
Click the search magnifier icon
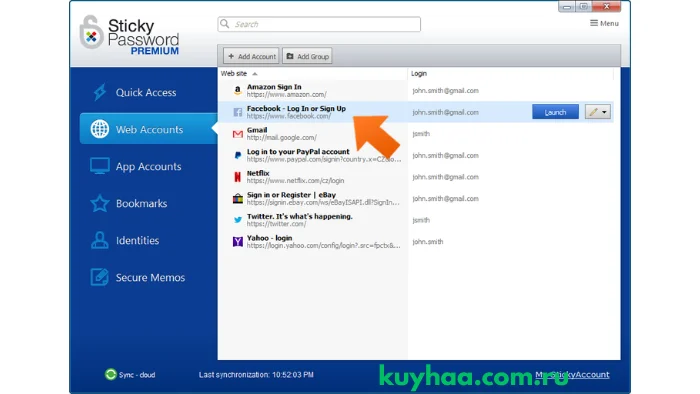tap(225, 24)
